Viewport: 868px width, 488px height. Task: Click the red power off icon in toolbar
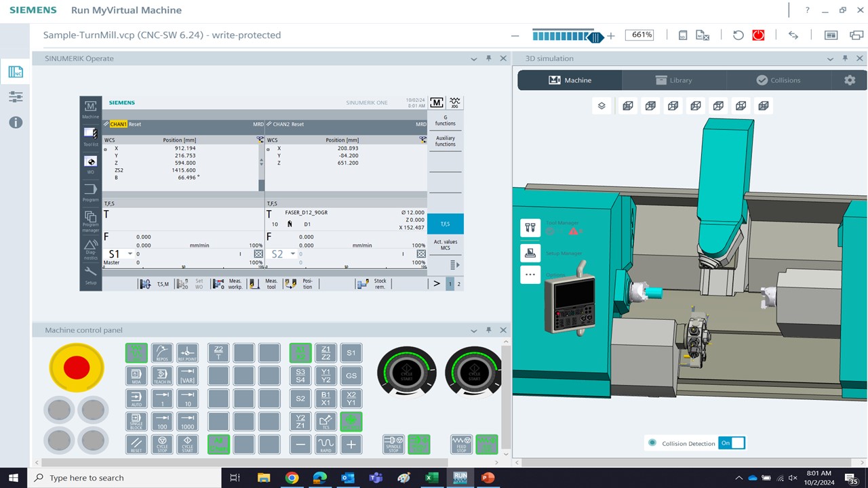pyautogui.click(x=758, y=35)
